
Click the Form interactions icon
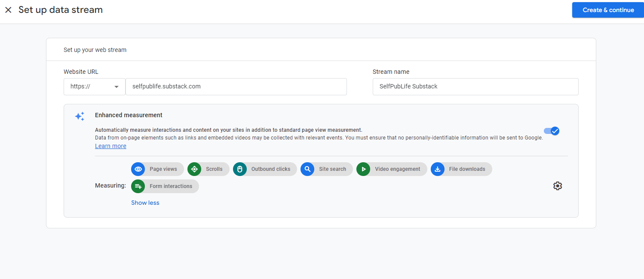click(x=138, y=186)
